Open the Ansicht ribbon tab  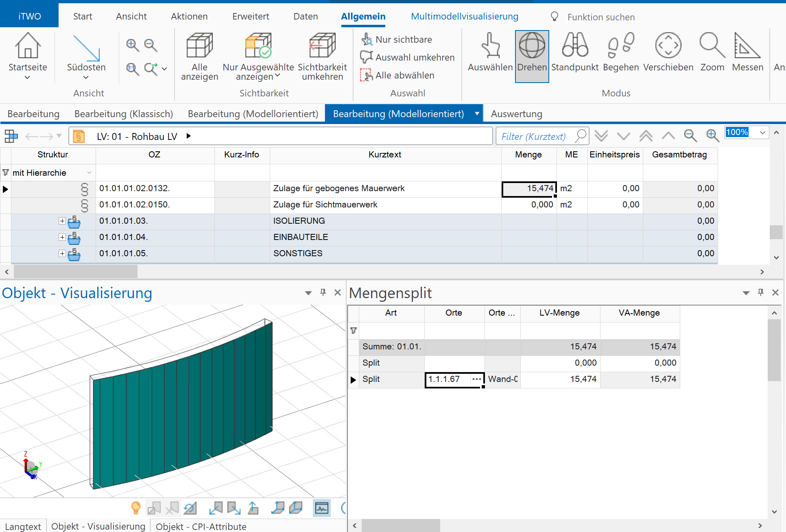click(131, 16)
